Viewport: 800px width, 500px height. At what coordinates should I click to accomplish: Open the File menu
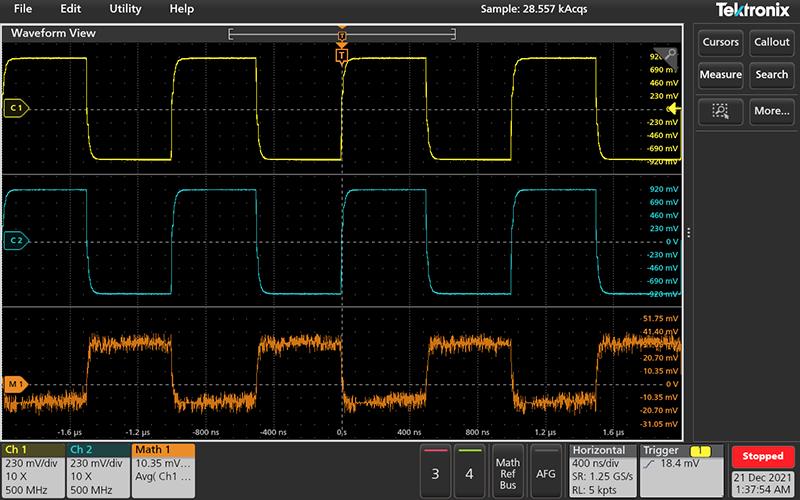23,8
